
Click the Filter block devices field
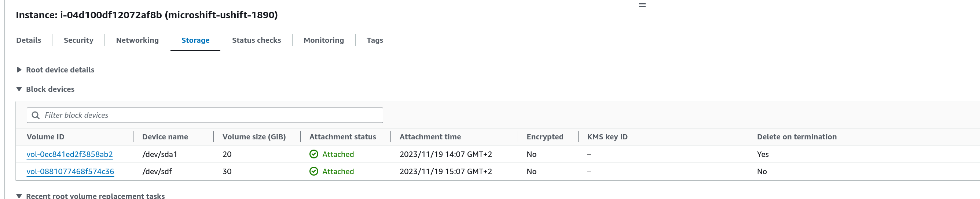pos(209,116)
